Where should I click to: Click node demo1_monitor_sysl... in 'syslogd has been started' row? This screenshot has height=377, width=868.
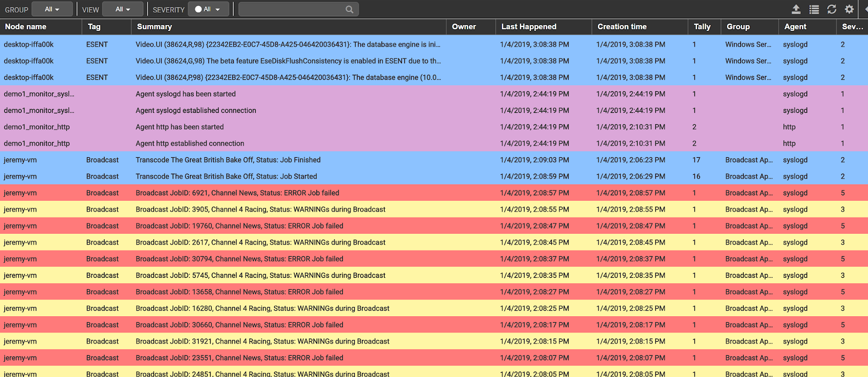(x=39, y=94)
